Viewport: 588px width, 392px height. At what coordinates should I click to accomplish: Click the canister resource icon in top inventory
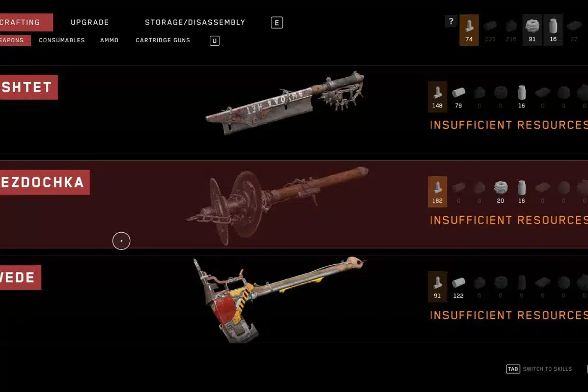[553, 30]
